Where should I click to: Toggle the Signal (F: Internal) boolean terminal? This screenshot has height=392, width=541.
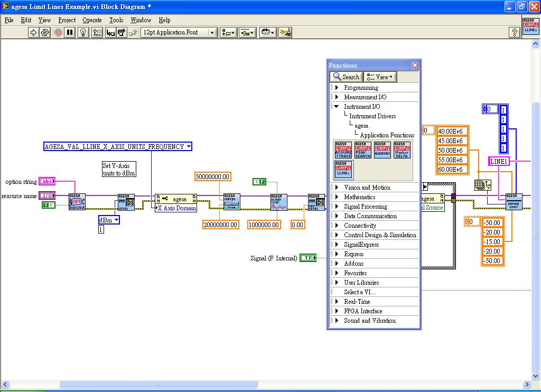click(307, 258)
